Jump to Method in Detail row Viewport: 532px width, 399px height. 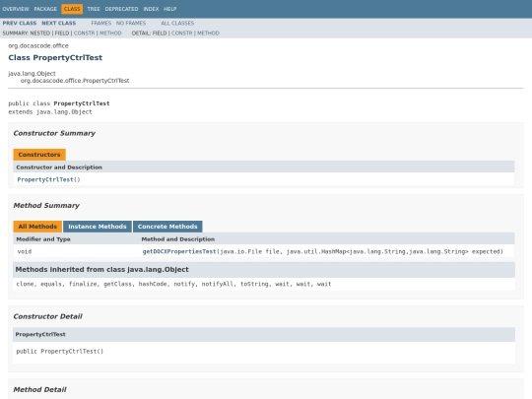(x=208, y=33)
